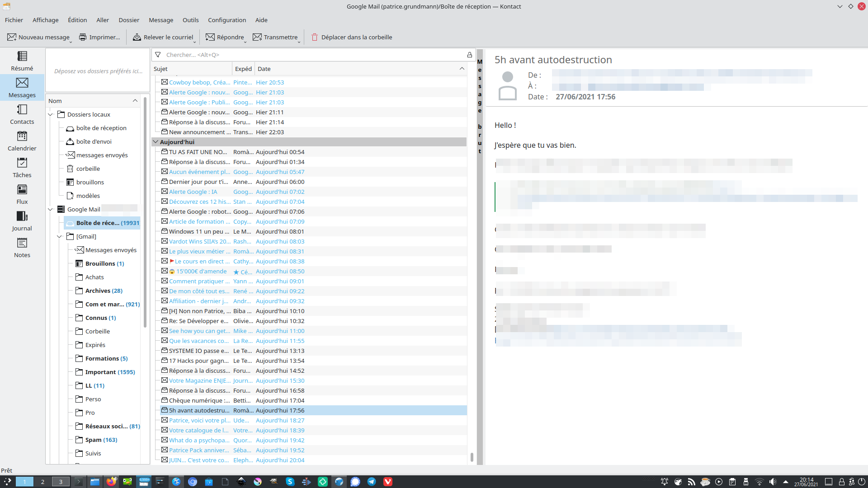Toggle the Date column sort order
Viewport: 868px width, 488px height.
(462, 69)
